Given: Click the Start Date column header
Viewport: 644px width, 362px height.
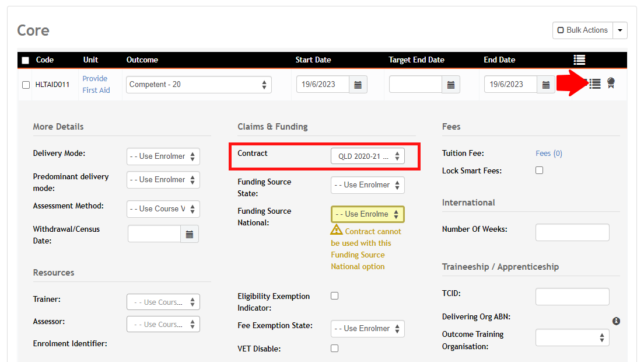Looking at the screenshot, I should 313,60.
